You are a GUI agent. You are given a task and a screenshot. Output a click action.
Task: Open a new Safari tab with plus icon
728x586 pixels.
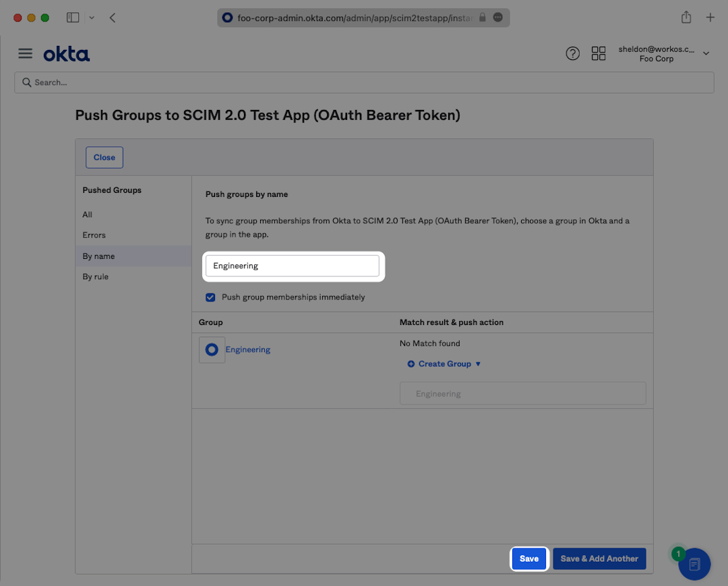710,18
